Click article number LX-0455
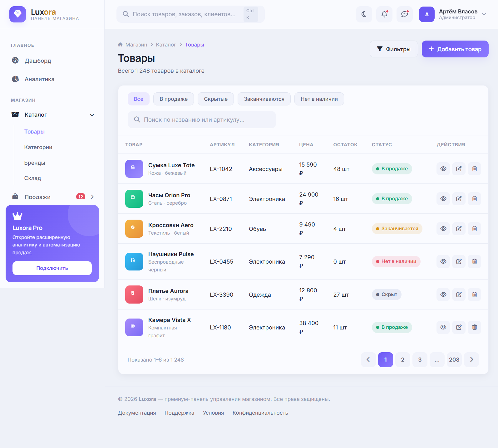498x448 pixels. pyautogui.click(x=221, y=262)
